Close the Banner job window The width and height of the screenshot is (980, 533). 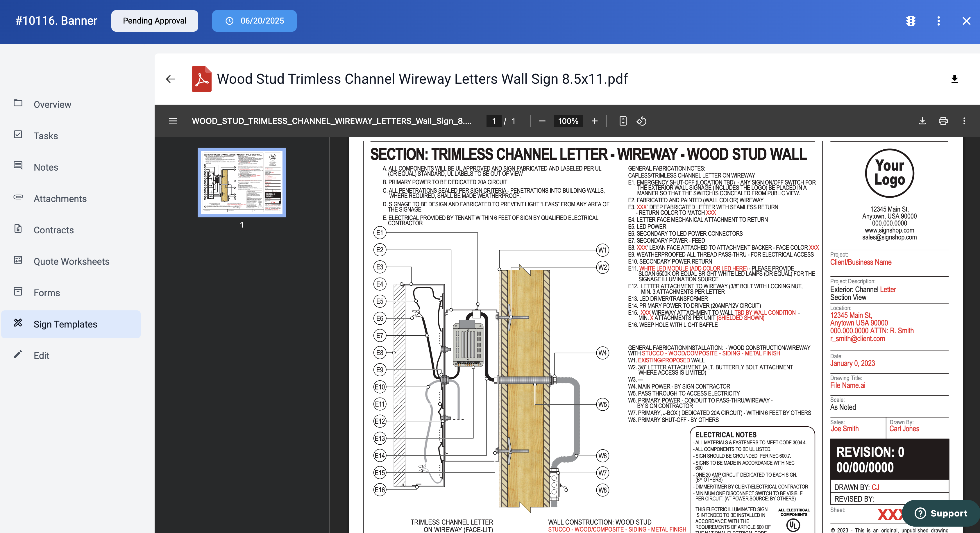point(966,21)
